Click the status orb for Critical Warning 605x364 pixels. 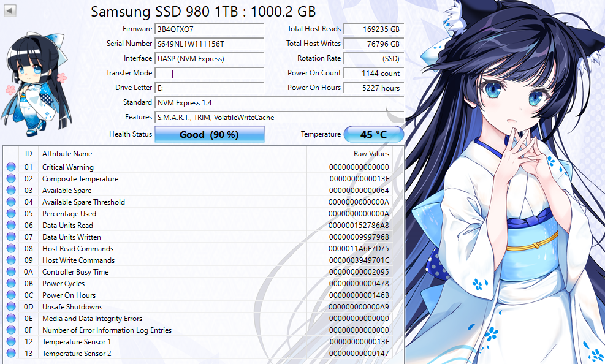coord(11,167)
